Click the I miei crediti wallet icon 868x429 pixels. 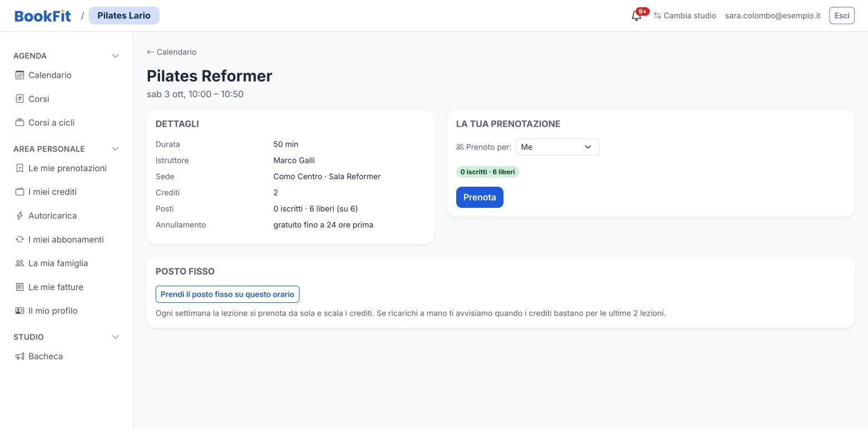coord(19,192)
